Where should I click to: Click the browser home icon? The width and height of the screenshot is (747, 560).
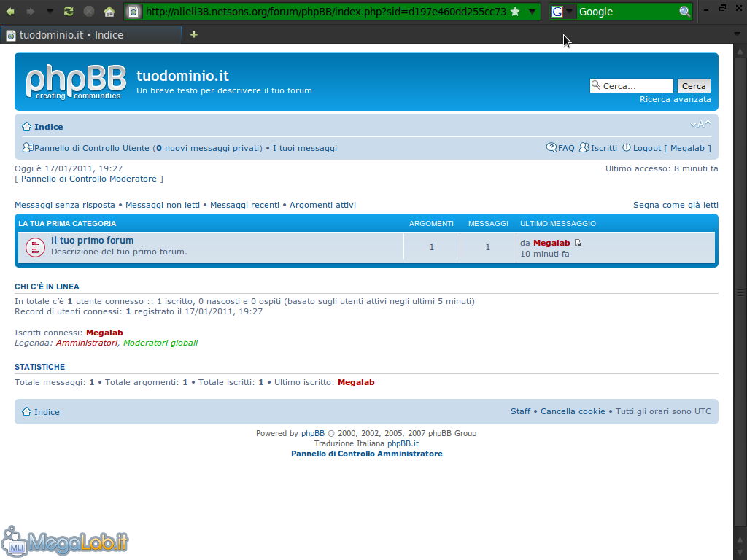(109, 12)
